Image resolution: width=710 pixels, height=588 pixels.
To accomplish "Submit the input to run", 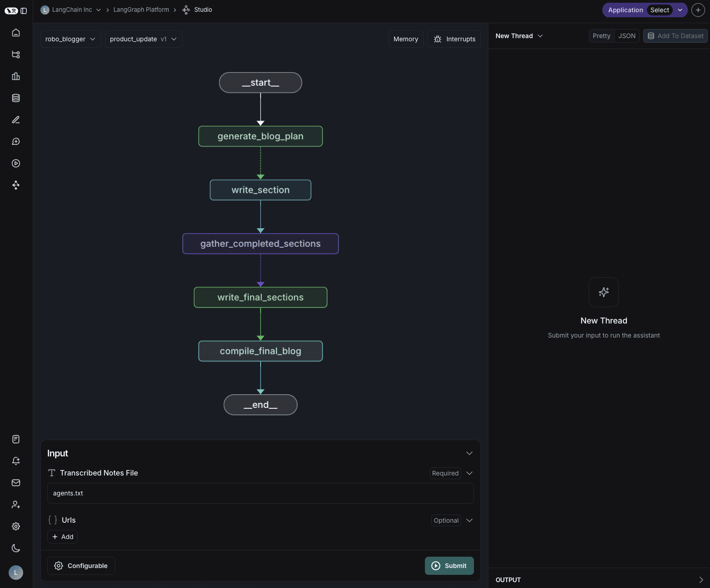I will click(449, 566).
